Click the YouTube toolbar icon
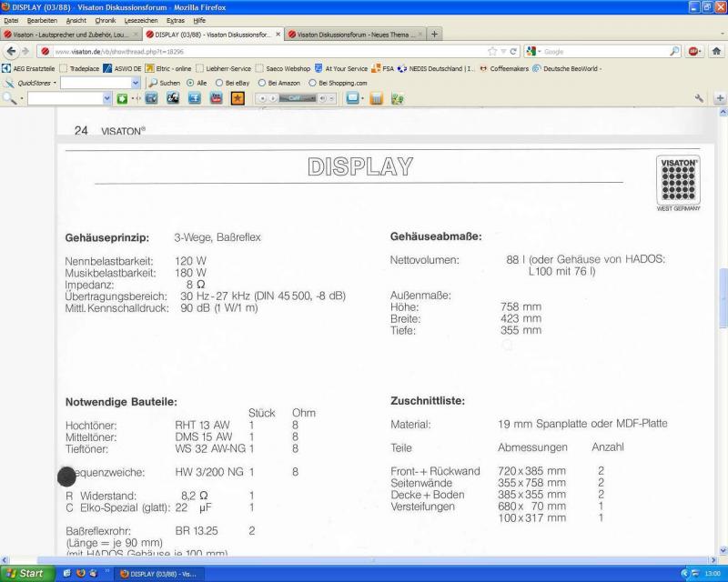 pyautogui.click(x=216, y=98)
